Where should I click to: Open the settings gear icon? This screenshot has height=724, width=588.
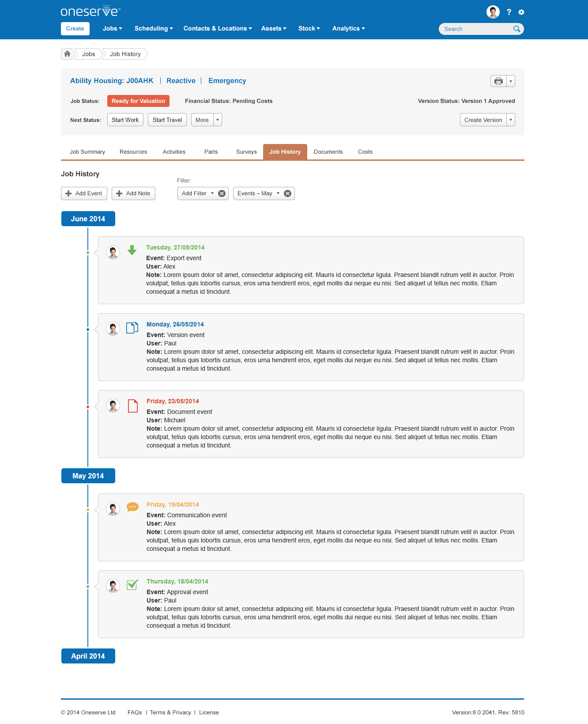point(521,12)
